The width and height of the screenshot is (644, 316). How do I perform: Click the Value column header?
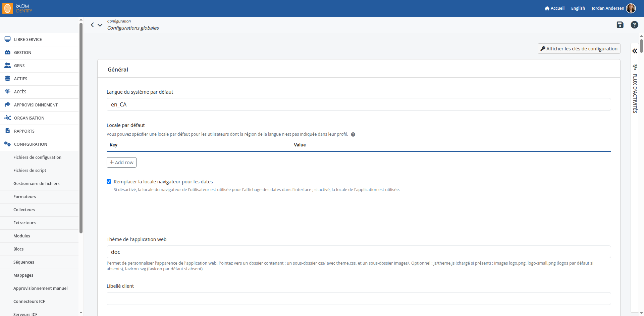coord(300,145)
